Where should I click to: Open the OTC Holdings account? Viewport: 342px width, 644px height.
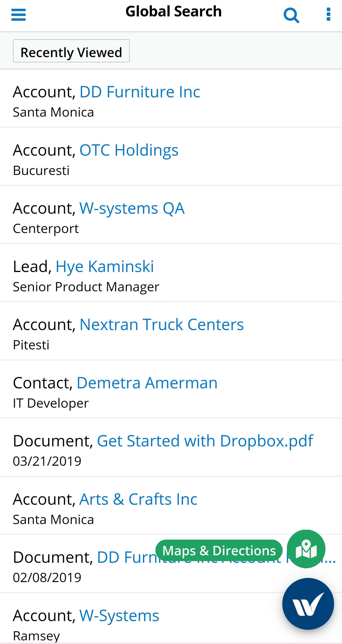click(x=129, y=150)
